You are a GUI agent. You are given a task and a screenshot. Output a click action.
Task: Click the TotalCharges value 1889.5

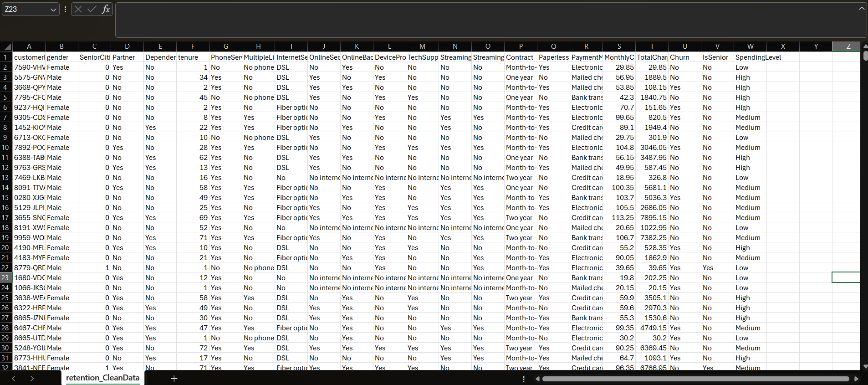pos(652,77)
